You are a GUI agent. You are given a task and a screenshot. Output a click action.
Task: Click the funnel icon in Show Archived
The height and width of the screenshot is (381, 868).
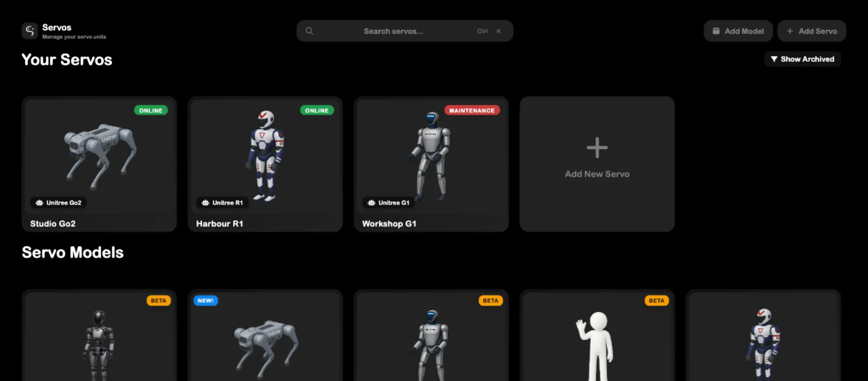pos(774,59)
